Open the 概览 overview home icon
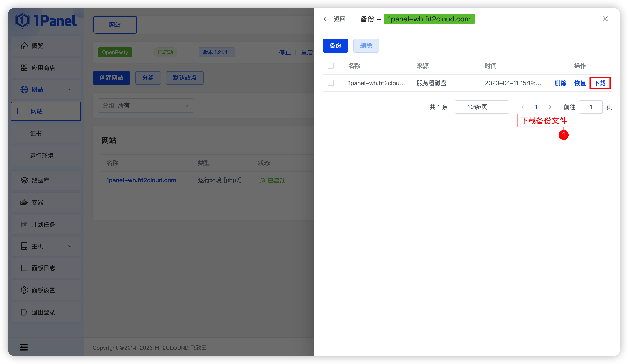Screen dimensions: 628x364 [x=24, y=46]
